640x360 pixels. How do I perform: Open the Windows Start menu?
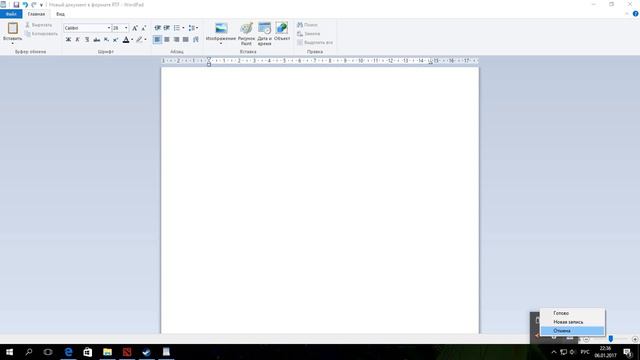[9, 352]
